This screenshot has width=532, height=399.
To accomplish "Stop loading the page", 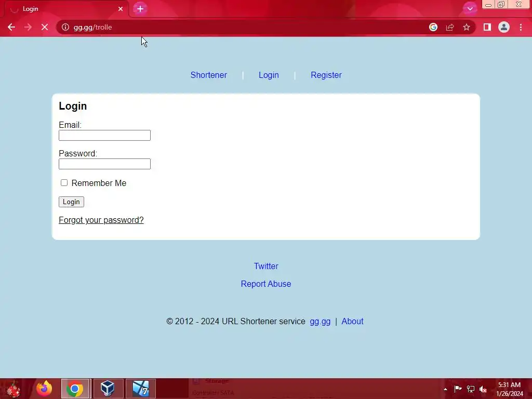I will pos(45,27).
